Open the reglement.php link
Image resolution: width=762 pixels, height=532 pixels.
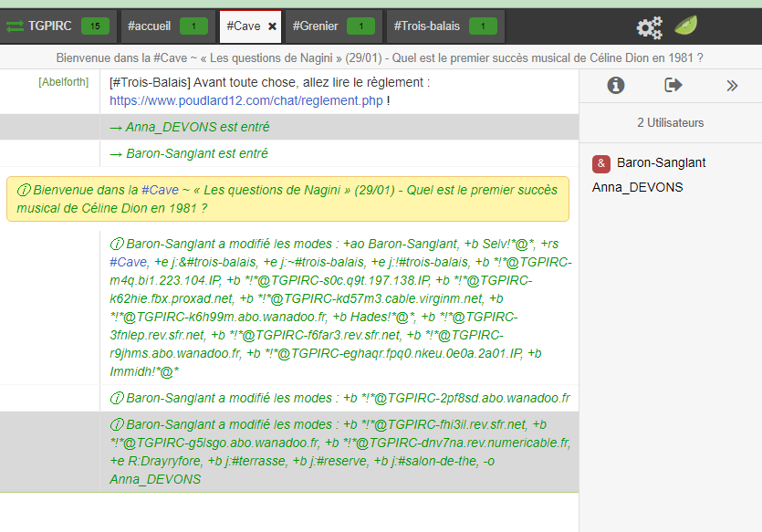click(x=245, y=100)
